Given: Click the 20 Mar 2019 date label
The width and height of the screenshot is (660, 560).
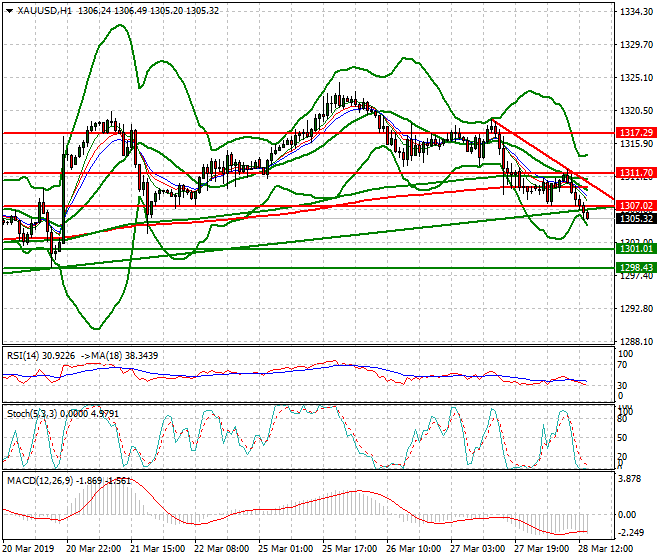Looking at the screenshot, I should click(28, 549).
